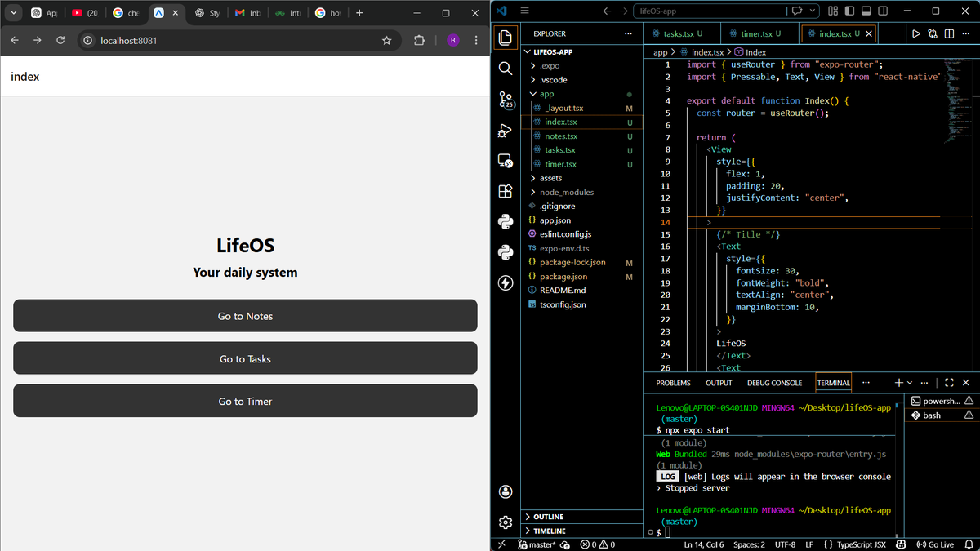
Task: Select the powershell terminal instance
Action: pos(942,401)
